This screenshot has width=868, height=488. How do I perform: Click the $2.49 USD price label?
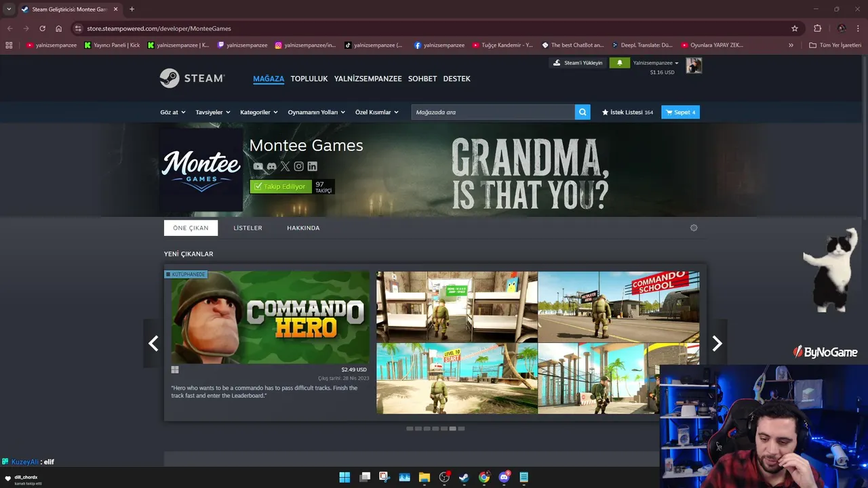tap(354, 369)
